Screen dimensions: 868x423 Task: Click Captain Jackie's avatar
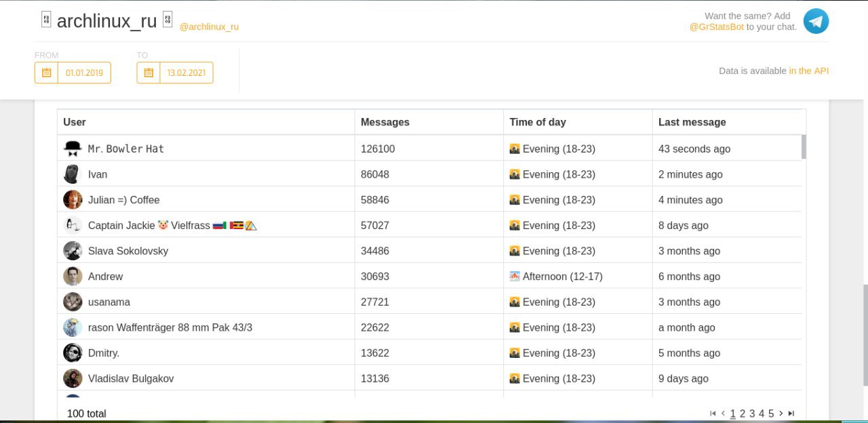point(73,225)
